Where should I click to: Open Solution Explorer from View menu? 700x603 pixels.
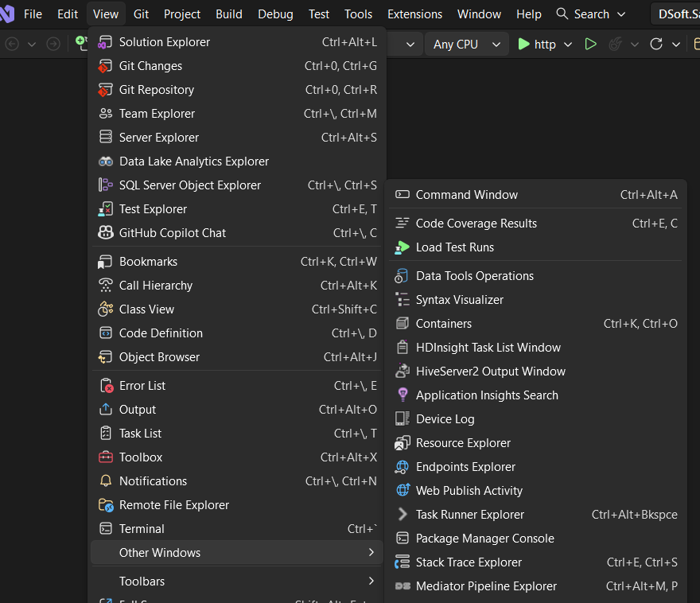[236, 42]
